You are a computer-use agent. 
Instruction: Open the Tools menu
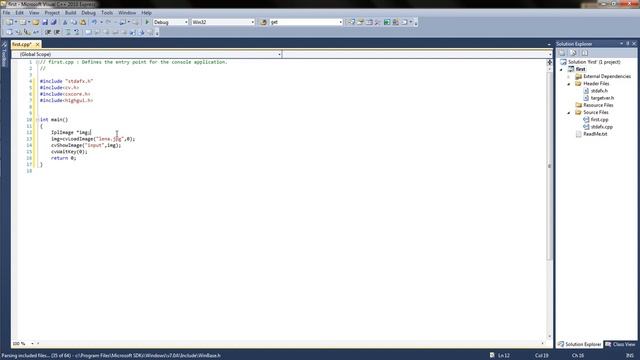coord(107,13)
